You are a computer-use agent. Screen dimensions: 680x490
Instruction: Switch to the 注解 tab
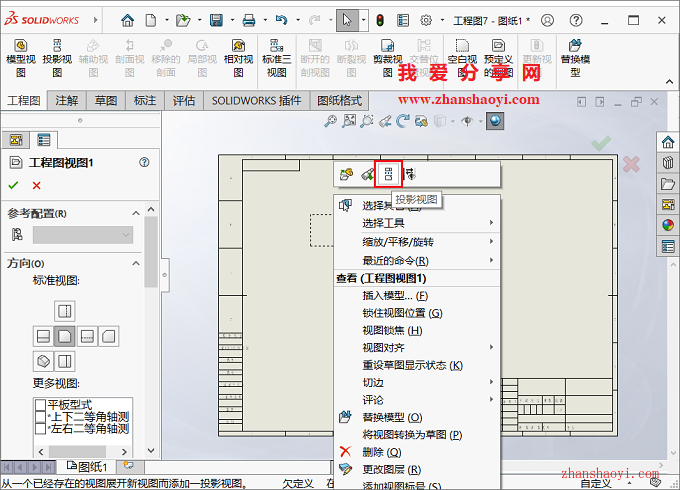pyautogui.click(x=67, y=101)
